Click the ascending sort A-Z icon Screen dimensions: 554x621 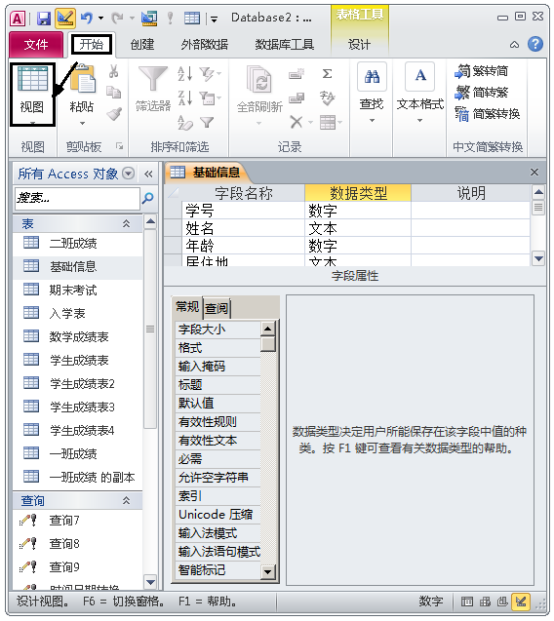click(x=185, y=73)
